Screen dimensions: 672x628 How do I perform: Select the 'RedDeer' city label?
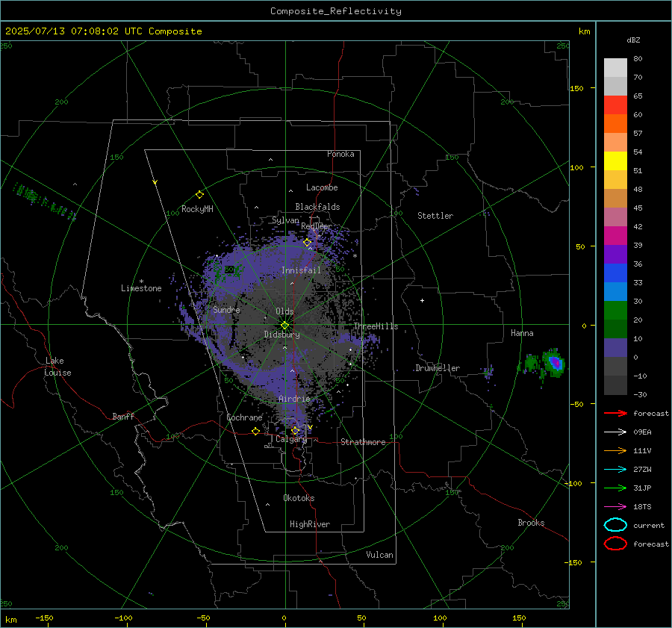[317, 226]
